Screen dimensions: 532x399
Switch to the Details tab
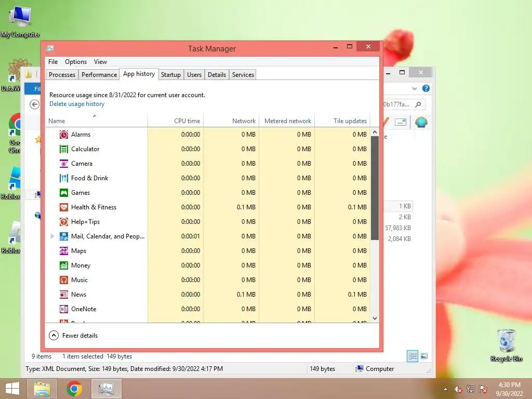click(217, 75)
